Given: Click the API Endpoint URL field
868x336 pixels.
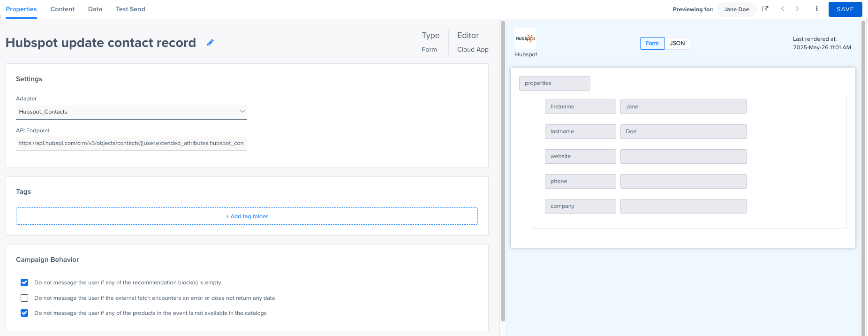Looking at the screenshot, I should [131, 143].
